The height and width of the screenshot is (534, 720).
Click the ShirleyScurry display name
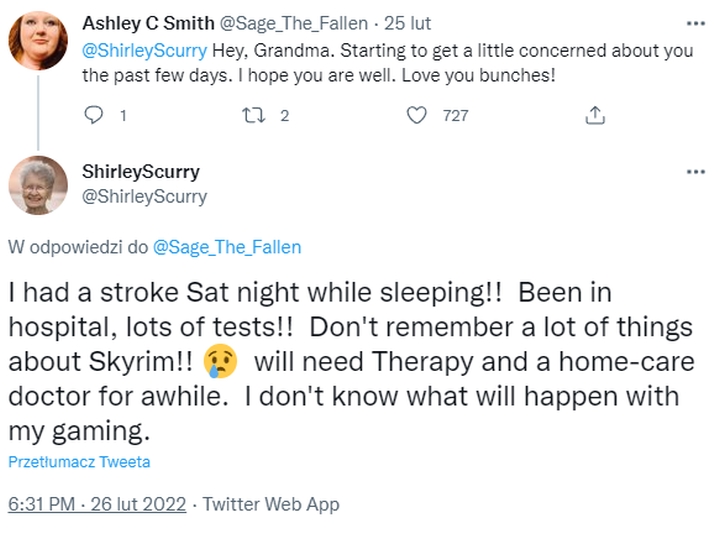pyautogui.click(x=141, y=172)
